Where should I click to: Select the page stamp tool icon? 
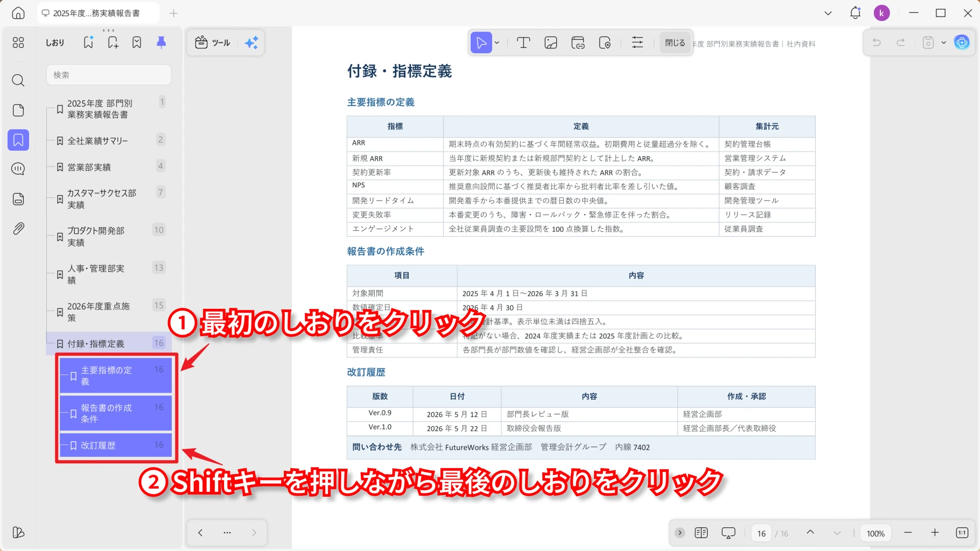click(x=605, y=43)
